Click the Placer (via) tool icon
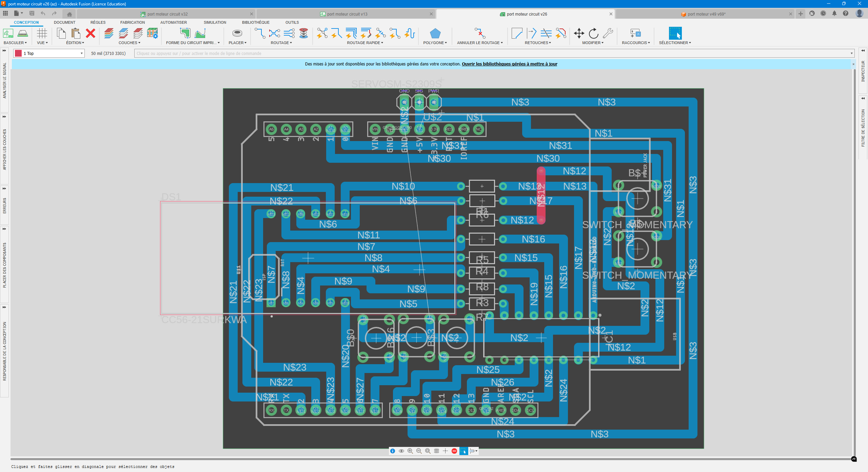The width and height of the screenshot is (868, 472). point(237,34)
